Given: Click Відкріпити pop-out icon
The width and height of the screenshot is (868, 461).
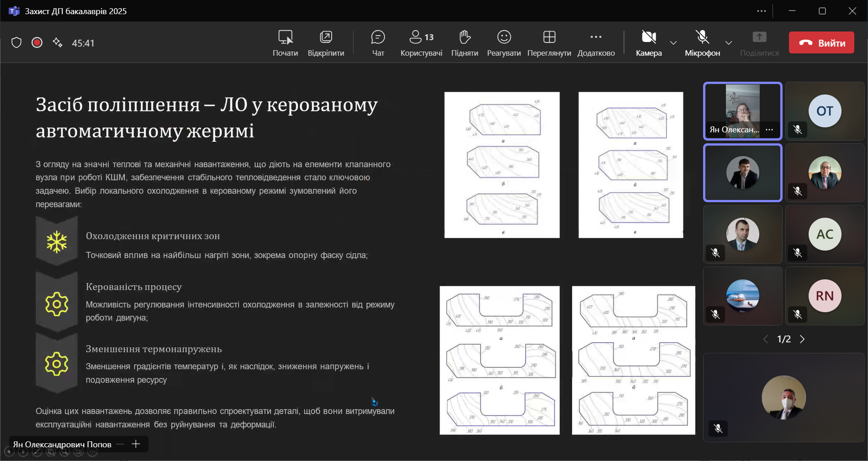Looking at the screenshot, I should point(326,43).
